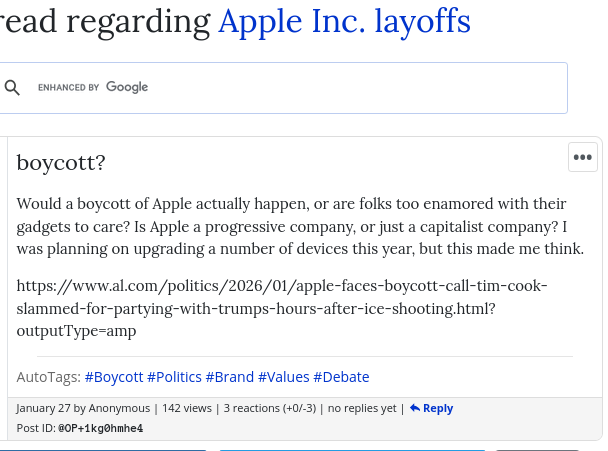Viewport: 608px width, 451px height.
Task: Click the #Values tag
Action: click(283, 377)
